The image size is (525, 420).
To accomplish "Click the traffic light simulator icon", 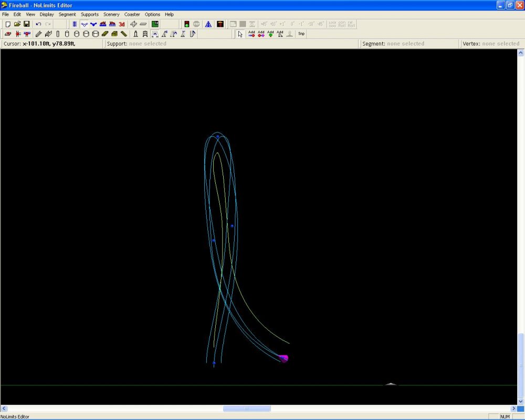I will (x=186, y=24).
